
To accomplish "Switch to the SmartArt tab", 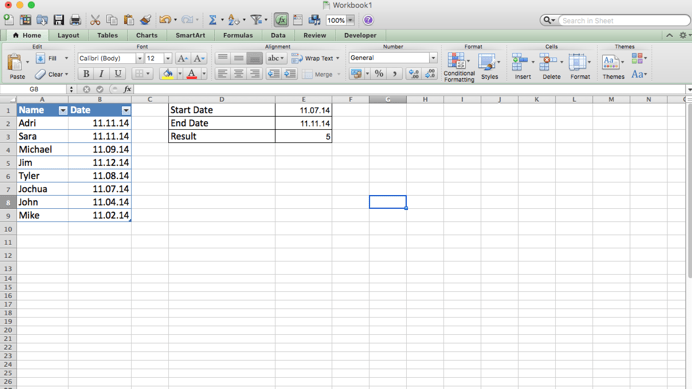I will [190, 35].
